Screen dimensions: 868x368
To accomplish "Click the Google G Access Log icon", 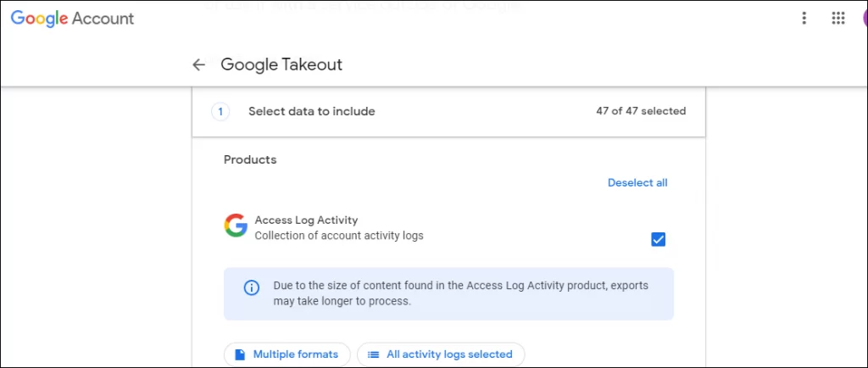I will click(236, 226).
